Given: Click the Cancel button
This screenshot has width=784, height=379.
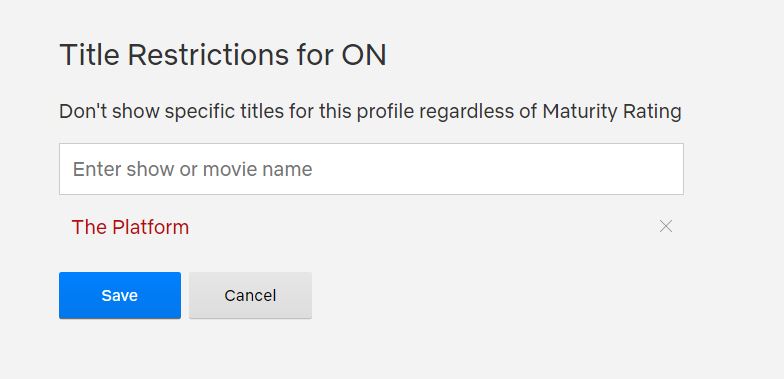Looking at the screenshot, I should tap(250, 296).
